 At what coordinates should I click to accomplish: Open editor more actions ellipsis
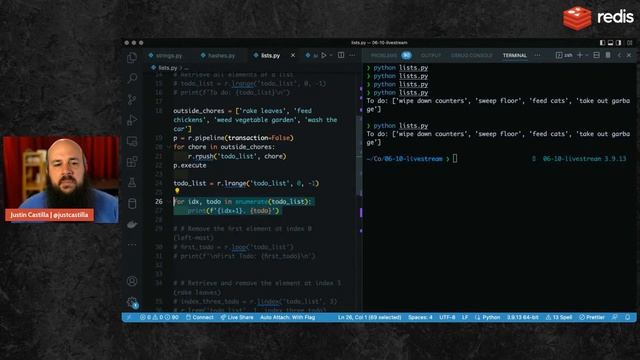tap(352, 55)
